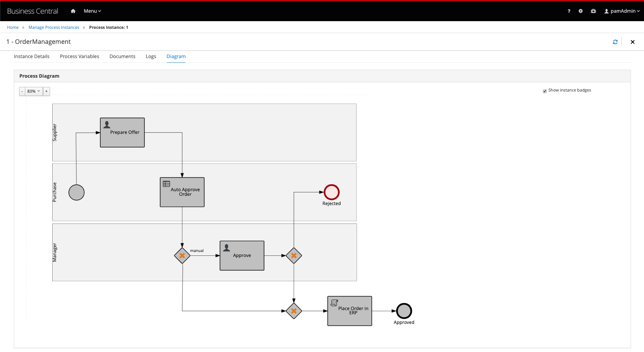Click the 'Process Instance: 1' breadcrumb text

[109, 27]
